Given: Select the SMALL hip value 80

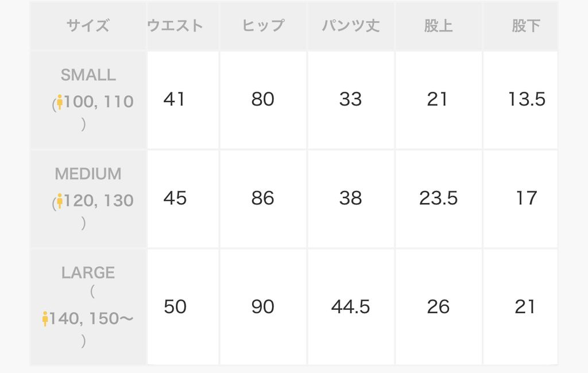Looking at the screenshot, I should coord(263,99).
